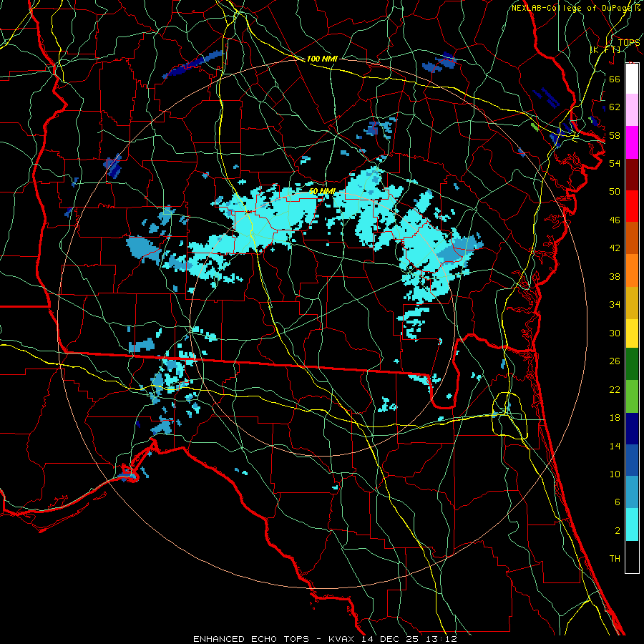Select the '38' legend value
The height and width of the screenshot is (644, 644).
pos(615,276)
